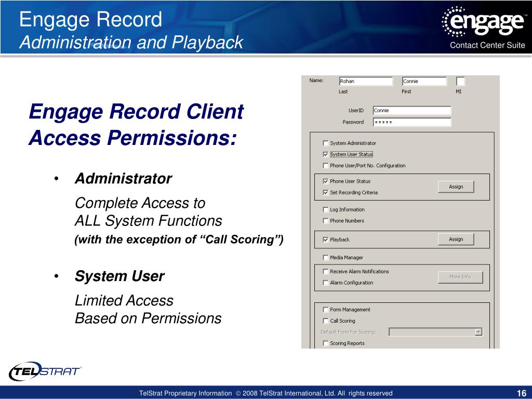Screen dimensions: 532x399
Task: Click the More Info button
Action: [460, 277]
